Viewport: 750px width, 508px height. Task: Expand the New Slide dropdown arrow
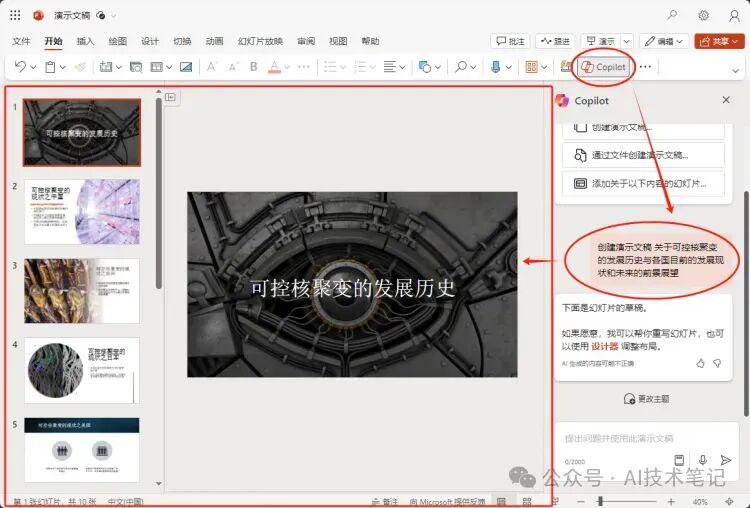coord(119,67)
